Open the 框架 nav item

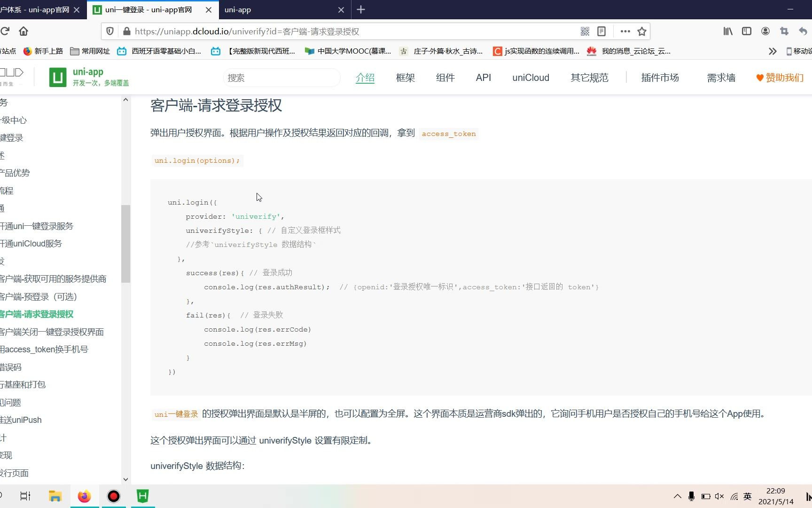(406, 78)
